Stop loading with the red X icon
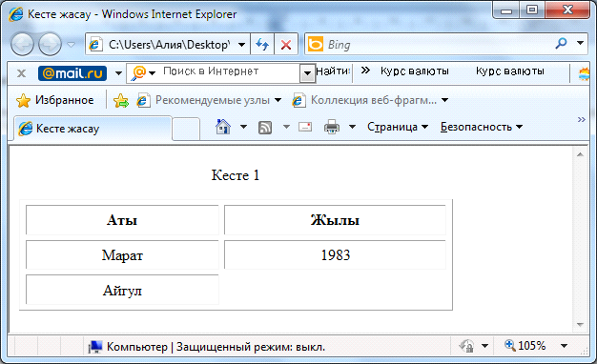Screen dimensions: 597x364 (286, 45)
